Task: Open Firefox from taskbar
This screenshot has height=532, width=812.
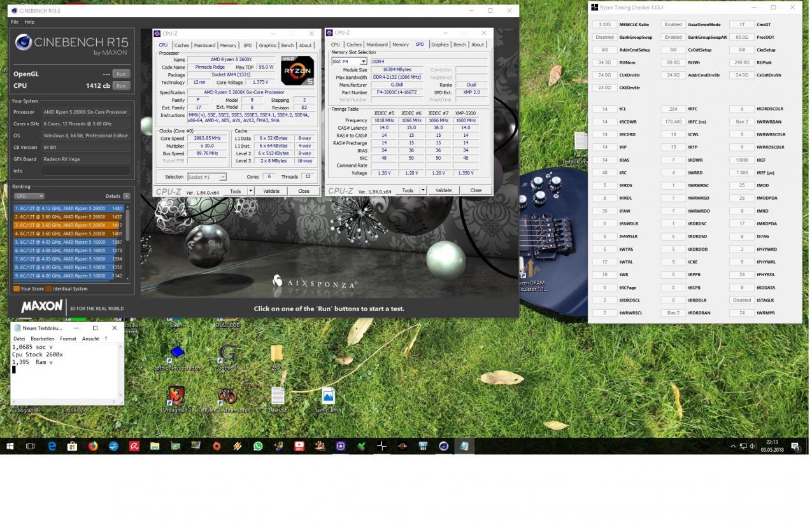Action: coord(93,446)
